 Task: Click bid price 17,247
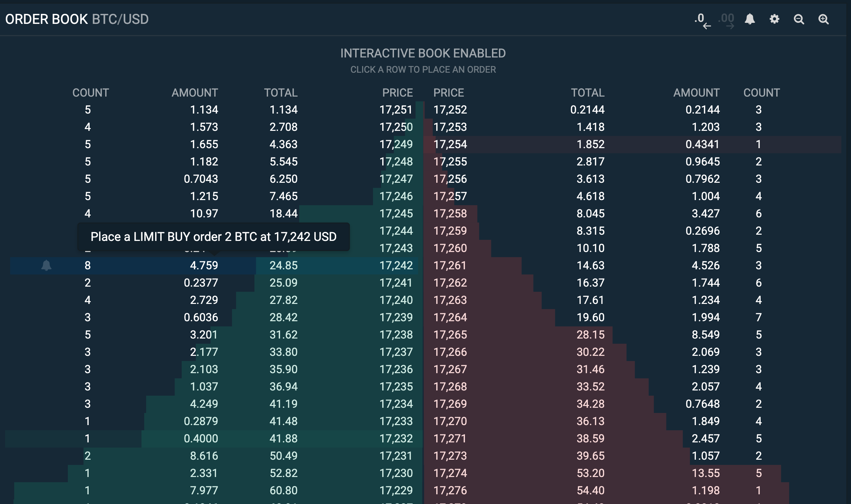396,179
